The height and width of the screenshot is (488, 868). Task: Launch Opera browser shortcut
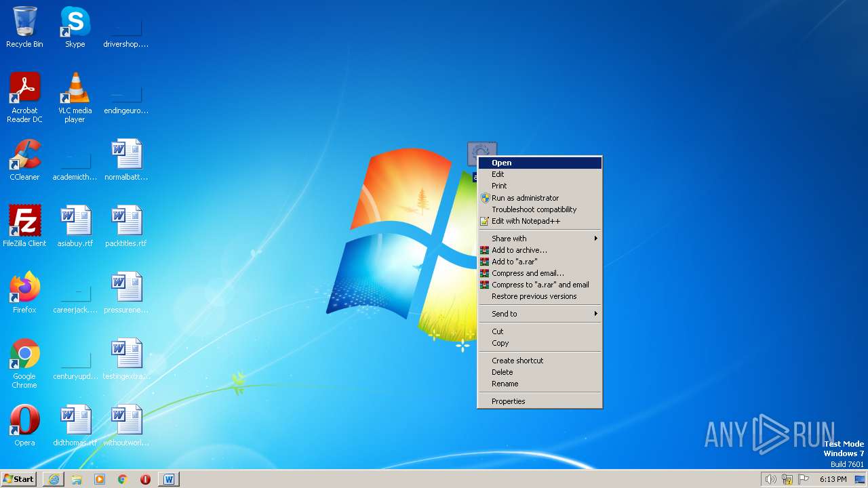click(24, 426)
